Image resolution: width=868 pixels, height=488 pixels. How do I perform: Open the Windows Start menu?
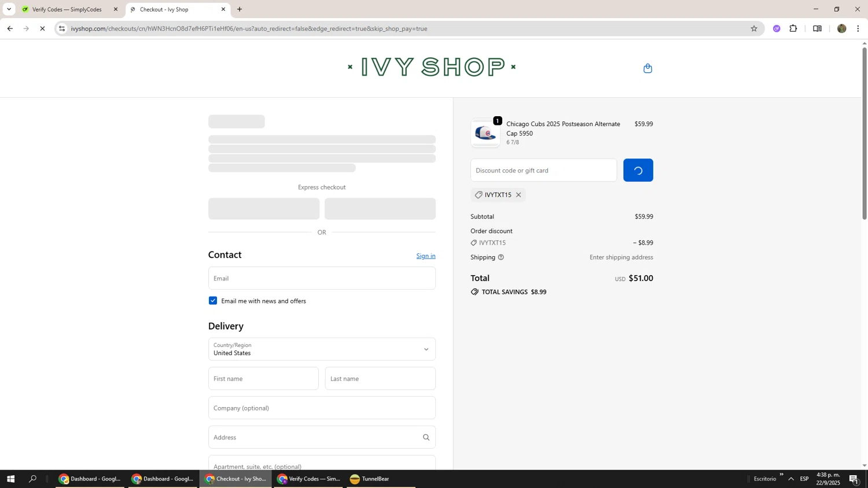tap(10, 479)
